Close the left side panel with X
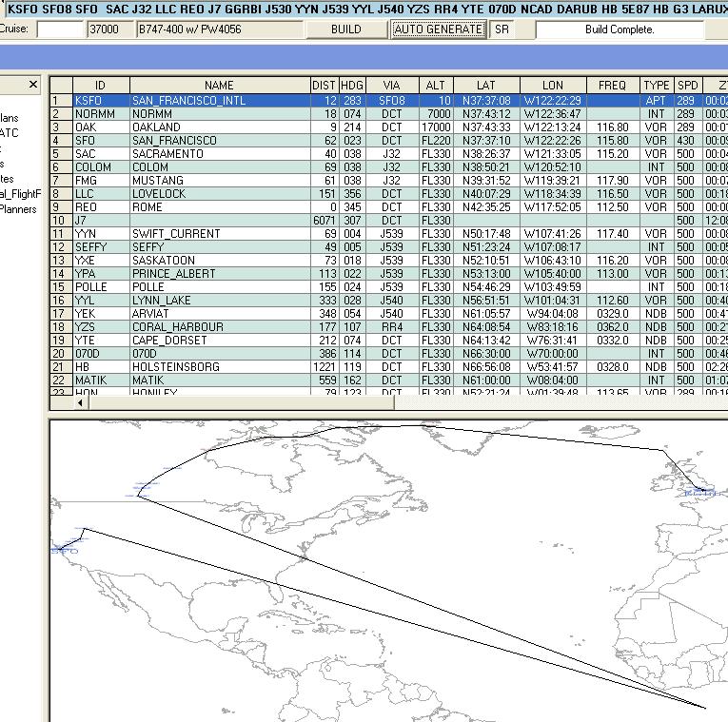728x722 pixels. click(x=33, y=85)
